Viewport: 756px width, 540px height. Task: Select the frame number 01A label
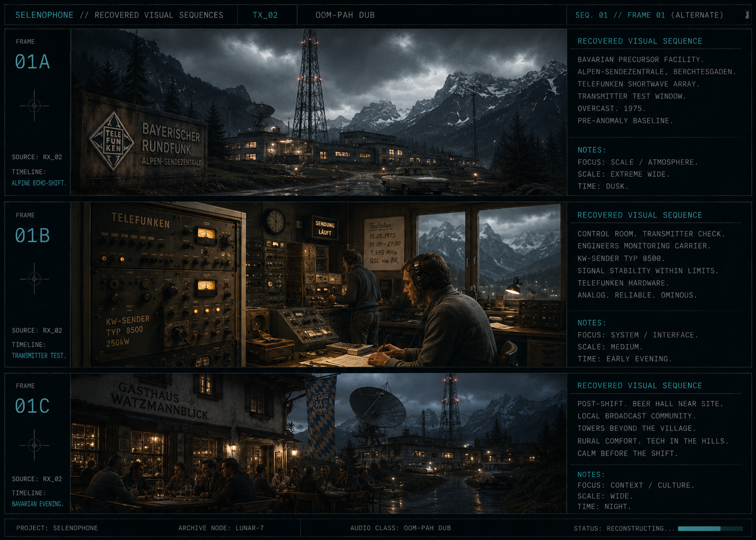click(x=32, y=62)
